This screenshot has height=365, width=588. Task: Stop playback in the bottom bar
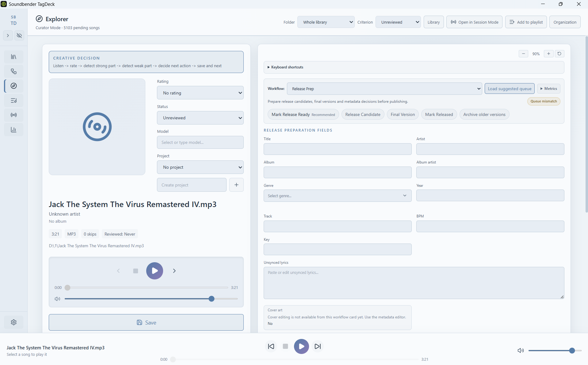[285, 347]
